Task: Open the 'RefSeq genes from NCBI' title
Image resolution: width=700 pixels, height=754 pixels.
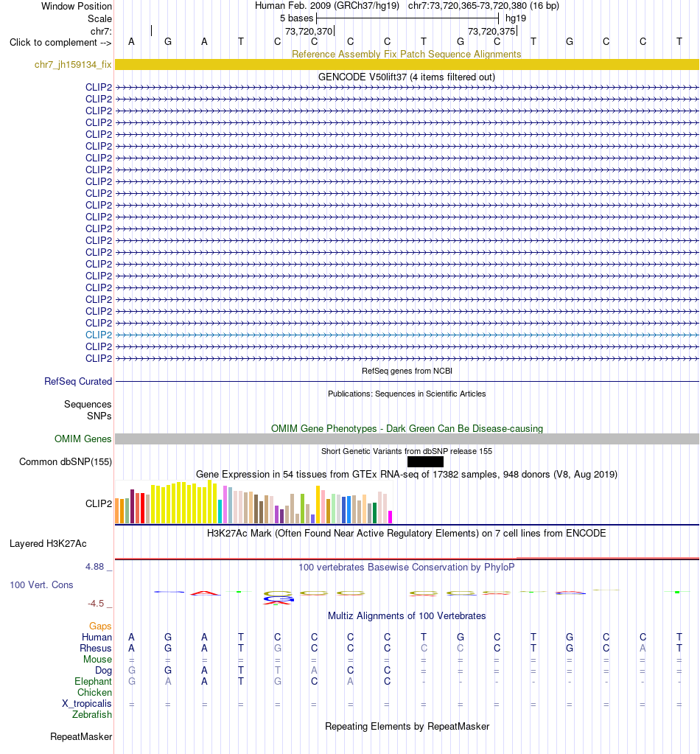Action: pyautogui.click(x=407, y=371)
